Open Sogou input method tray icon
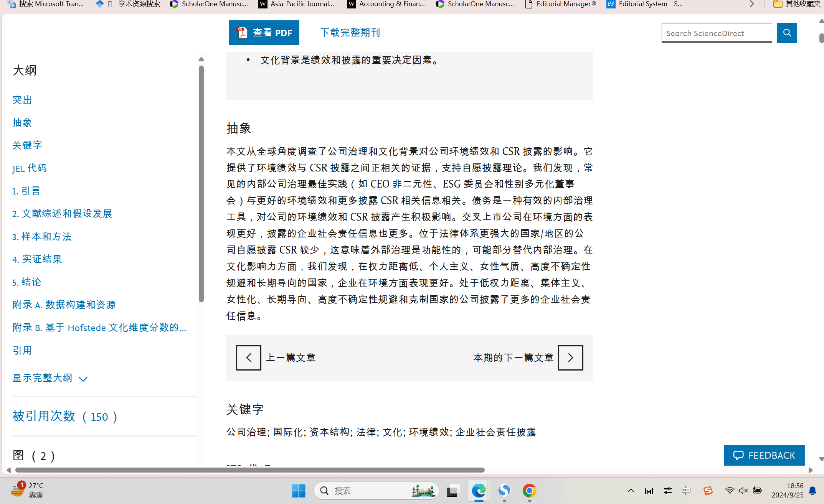824x504 pixels. tap(708, 491)
